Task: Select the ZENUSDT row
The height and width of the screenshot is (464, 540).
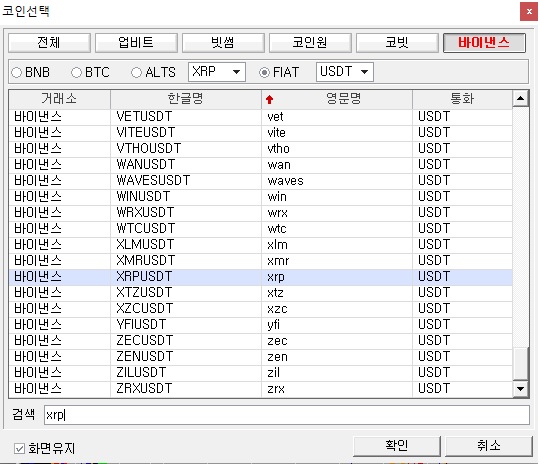Action: coord(261,357)
